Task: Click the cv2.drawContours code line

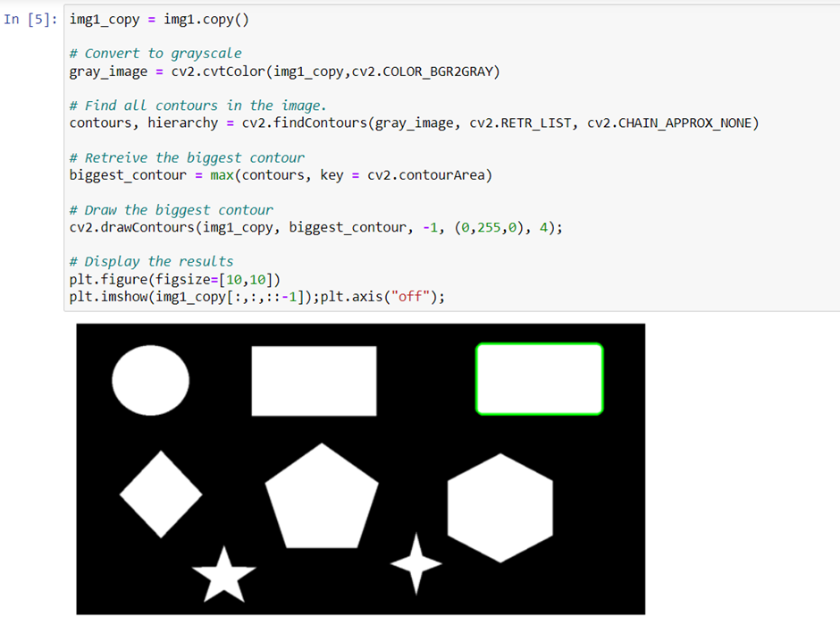Action: [x=316, y=227]
